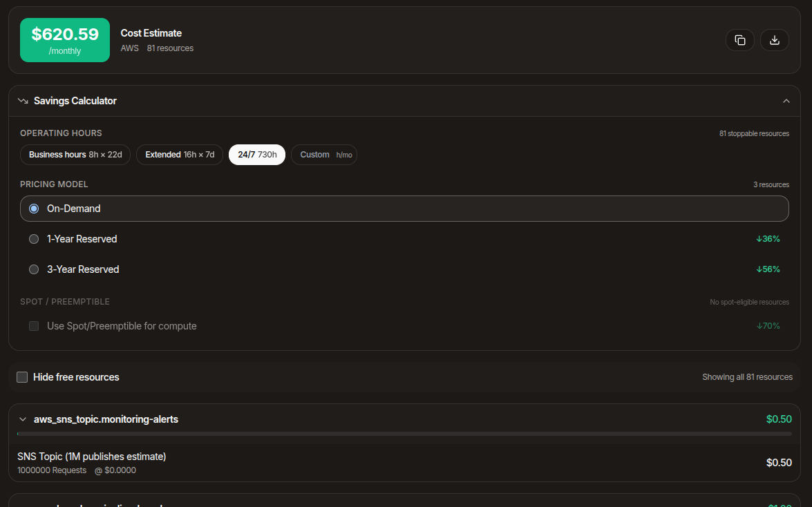
Task: Click 'Showing all 81 resources' text
Action: (x=747, y=377)
